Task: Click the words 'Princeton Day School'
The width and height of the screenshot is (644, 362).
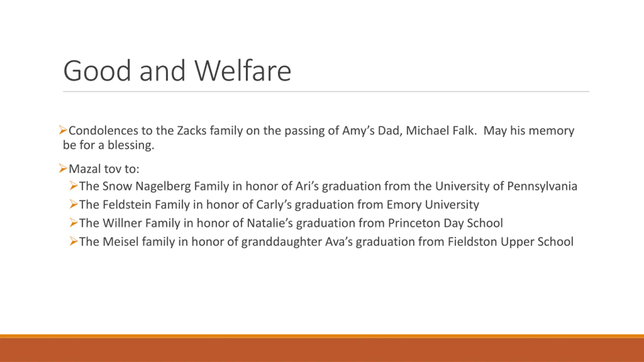Action: 446,223
